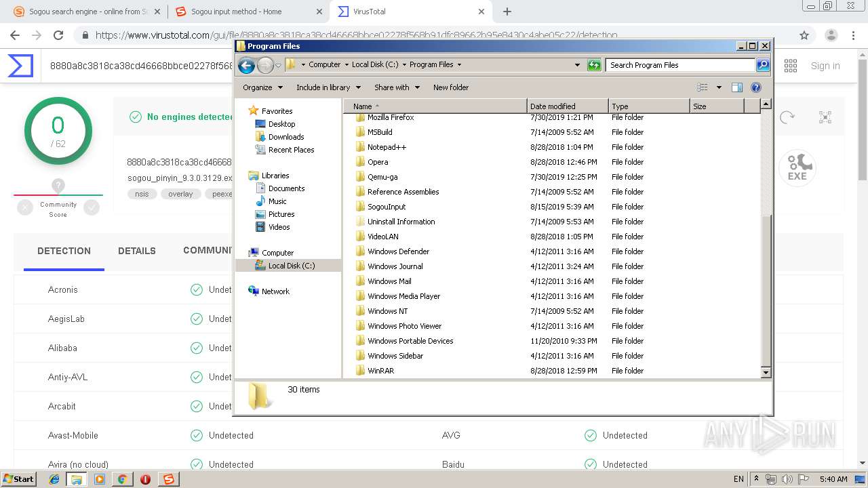Open the Share with dropdown

point(397,87)
